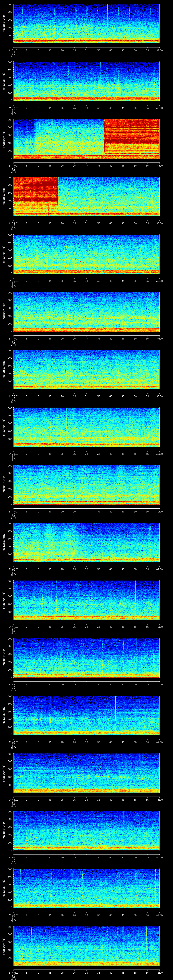Image resolution: width=173 pixels, height=980 pixels.
Task: Click the spectrogram panel starting at 21:31:00
Action: (87, 24)
